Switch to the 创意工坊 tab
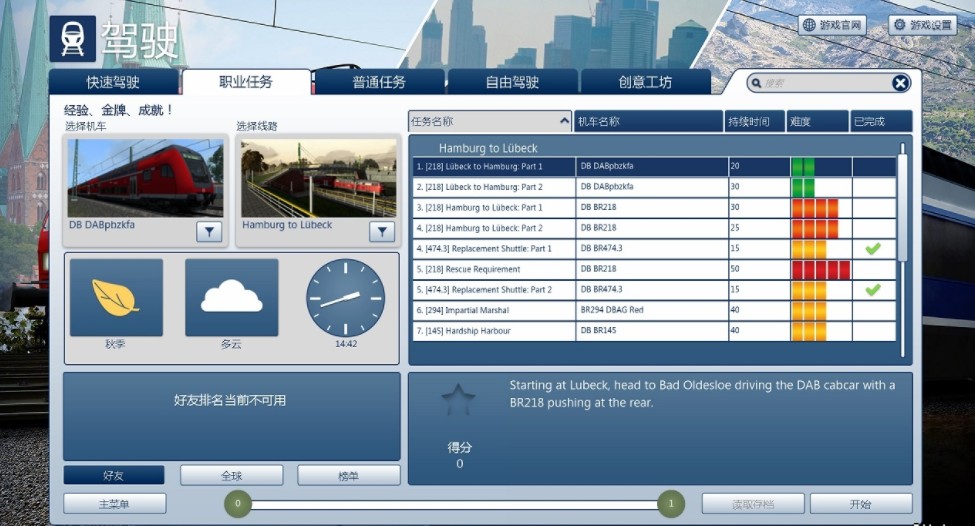The image size is (975, 526). click(x=645, y=82)
